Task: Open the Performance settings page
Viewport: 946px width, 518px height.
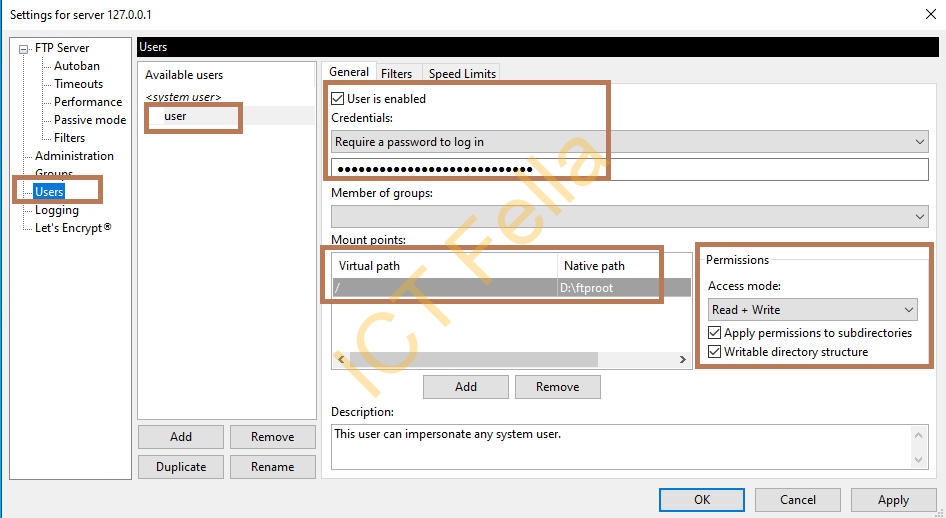Action: click(88, 102)
